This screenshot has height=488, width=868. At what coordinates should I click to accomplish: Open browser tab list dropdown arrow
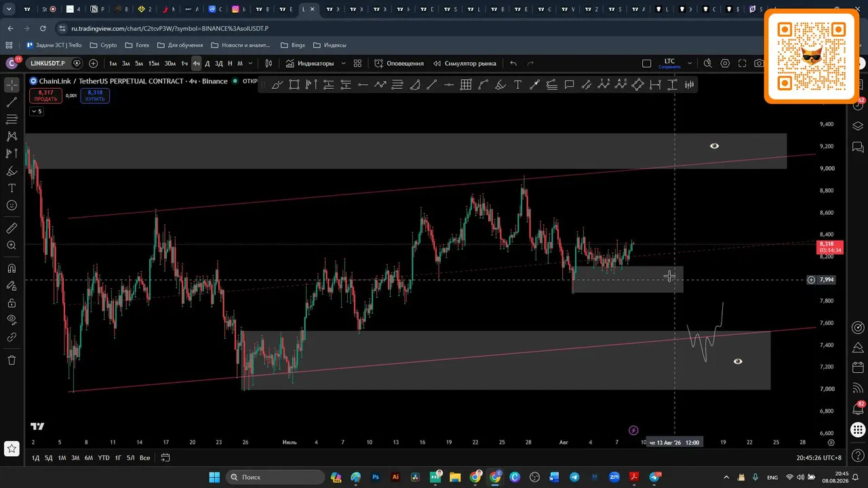pos(7,9)
